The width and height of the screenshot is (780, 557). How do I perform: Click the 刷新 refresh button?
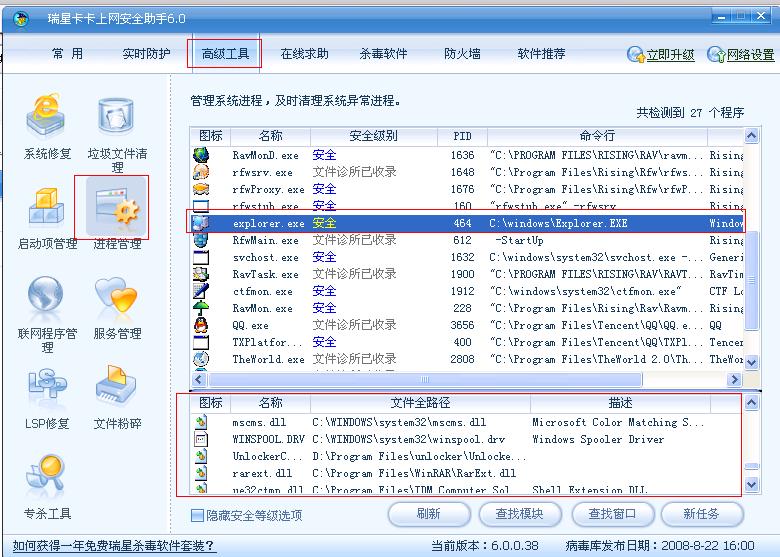pos(429,514)
